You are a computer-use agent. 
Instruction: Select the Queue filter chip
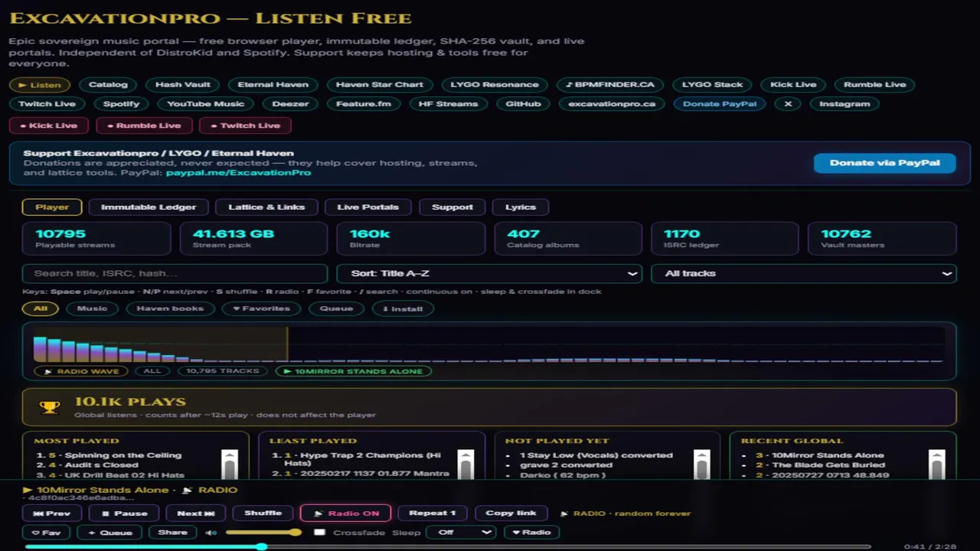[x=336, y=308]
